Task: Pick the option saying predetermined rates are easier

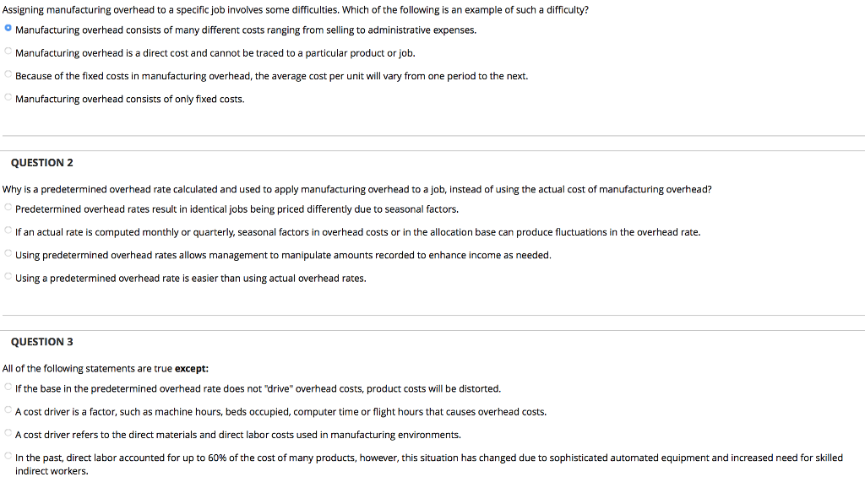Action: (8, 277)
